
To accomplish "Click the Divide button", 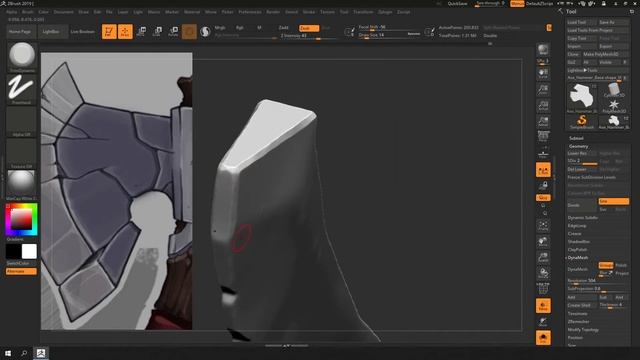I will 582,205.
